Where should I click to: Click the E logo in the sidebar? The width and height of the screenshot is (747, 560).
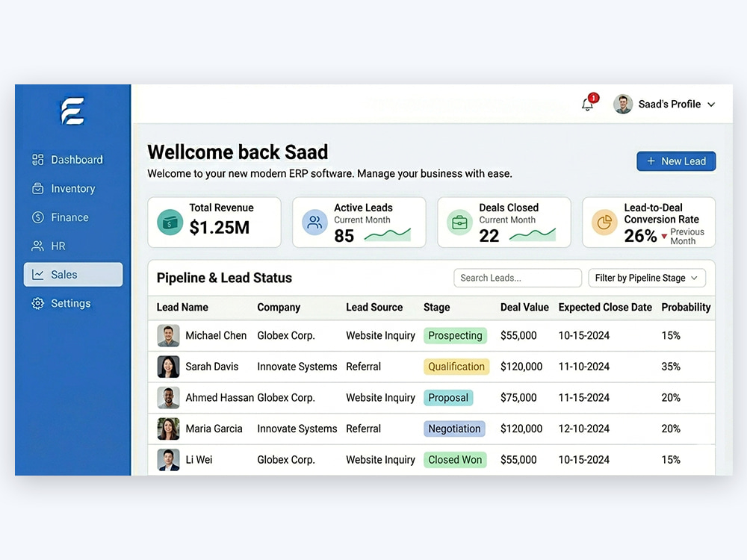[x=72, y=111]
